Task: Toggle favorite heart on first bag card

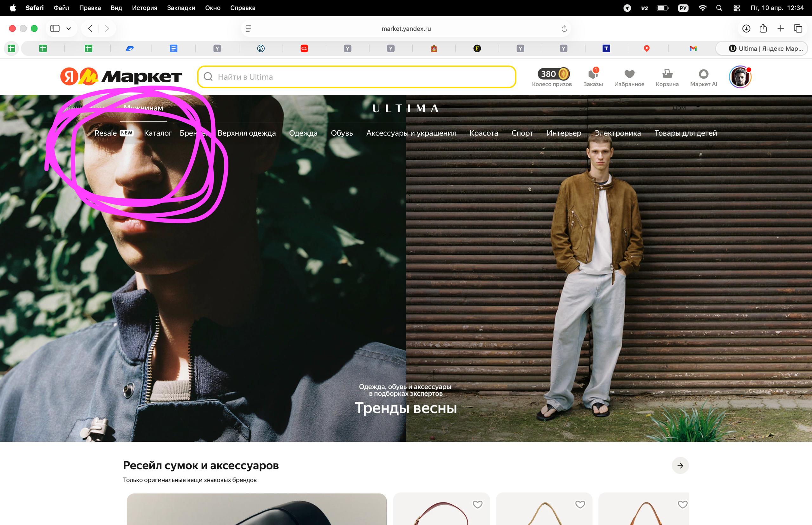Action: pyautogui.click(x=477, y=504)
